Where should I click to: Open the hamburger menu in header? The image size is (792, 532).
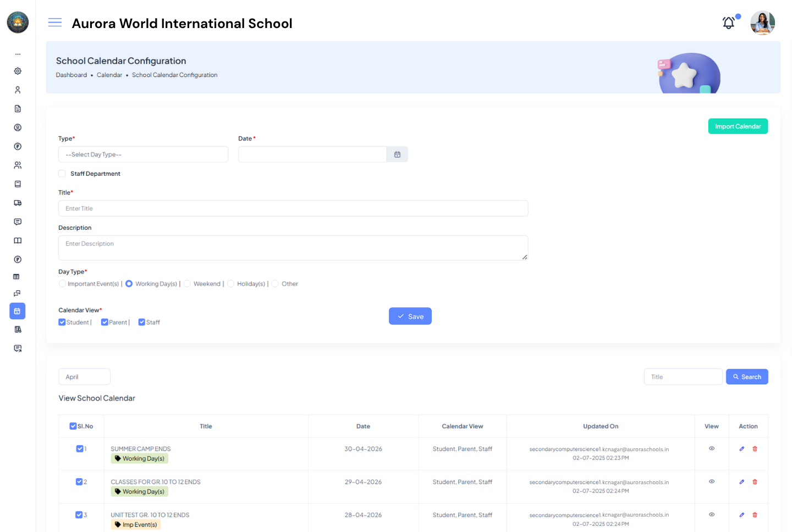[x=55, y=23]
